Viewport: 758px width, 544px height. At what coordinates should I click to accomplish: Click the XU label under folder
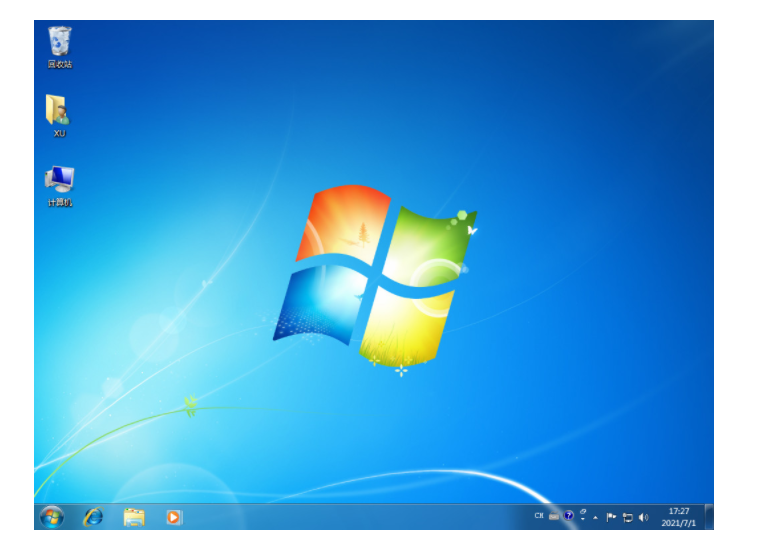point(59,133)
